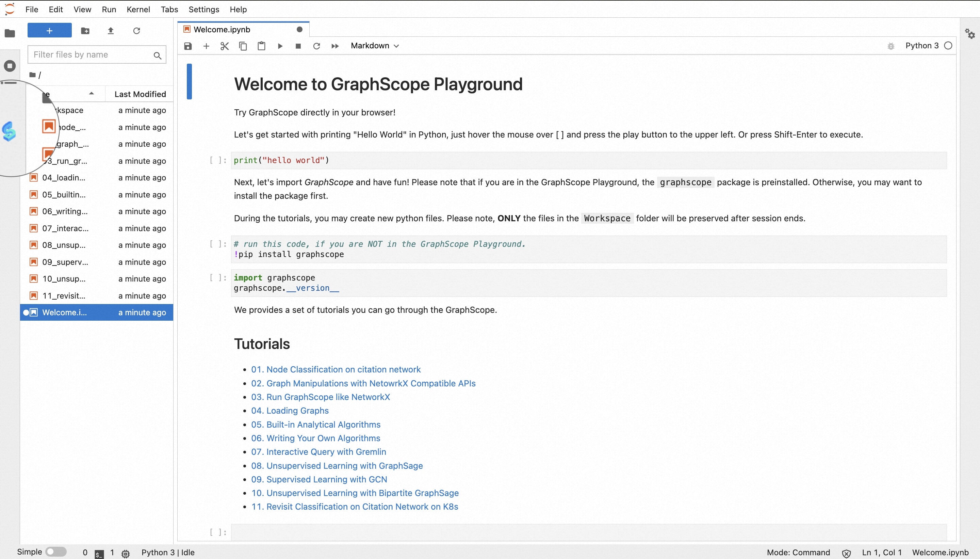Open the Loading Graphs tutorial link
This screenshot has height=559, width=980.
tap(297, 411)
